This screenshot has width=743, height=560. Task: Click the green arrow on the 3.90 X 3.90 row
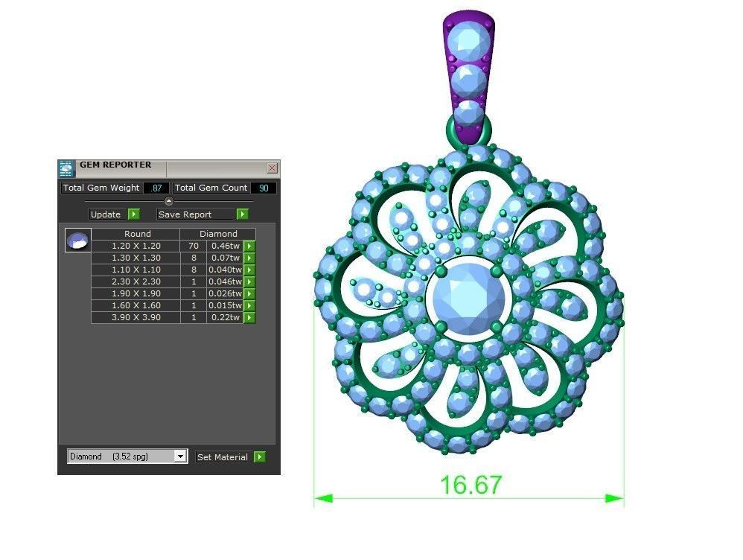point(249,317)
